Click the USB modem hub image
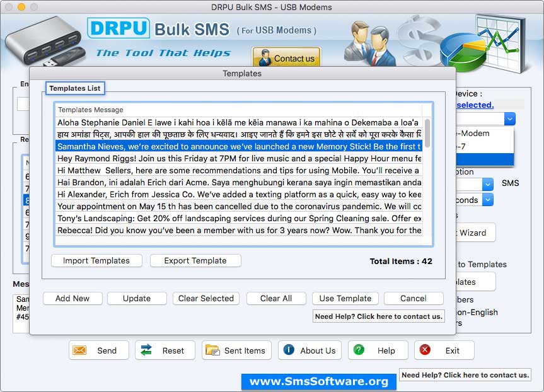This screenshot has width=544, height=392. tap(44, 42)
